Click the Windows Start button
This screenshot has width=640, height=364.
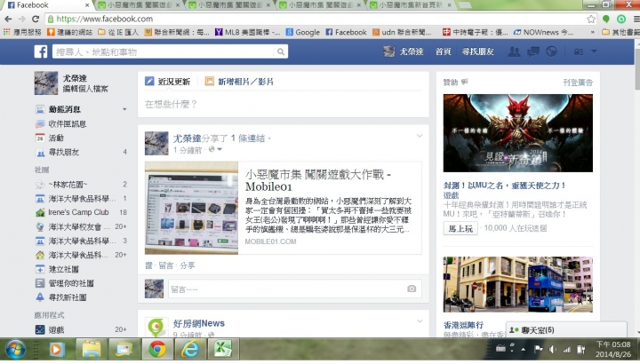[x=15, y=349]
